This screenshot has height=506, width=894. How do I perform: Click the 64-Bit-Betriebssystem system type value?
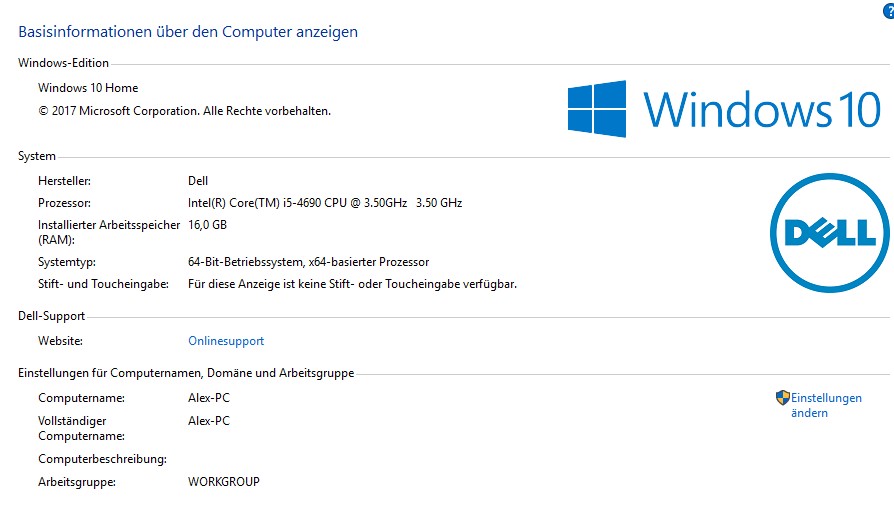(x=308, y=262)
